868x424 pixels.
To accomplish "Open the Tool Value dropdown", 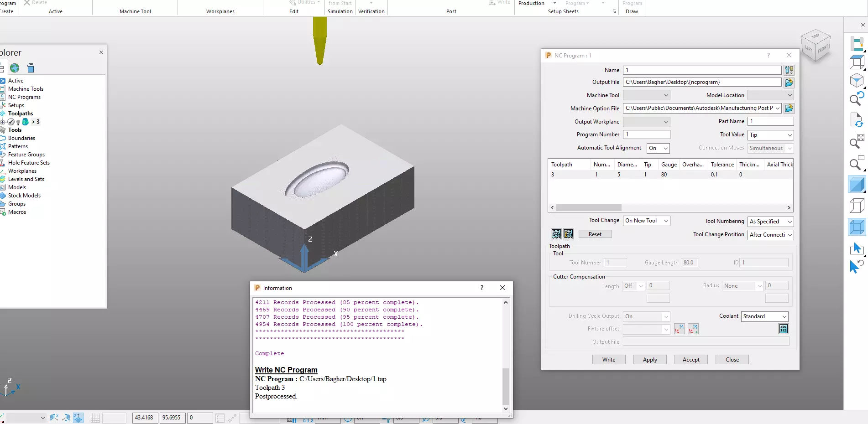I will point(771,135).
